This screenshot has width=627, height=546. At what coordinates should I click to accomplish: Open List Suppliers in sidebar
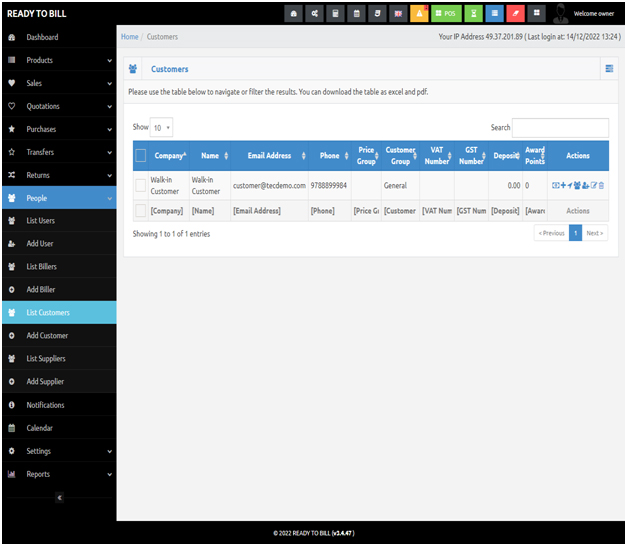(59, 359)
